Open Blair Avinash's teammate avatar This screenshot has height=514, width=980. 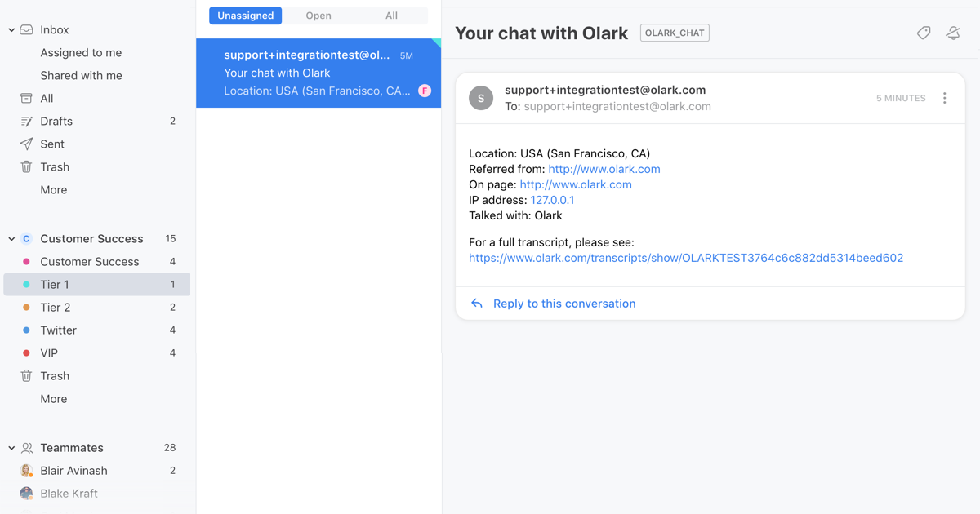point(27,470)
